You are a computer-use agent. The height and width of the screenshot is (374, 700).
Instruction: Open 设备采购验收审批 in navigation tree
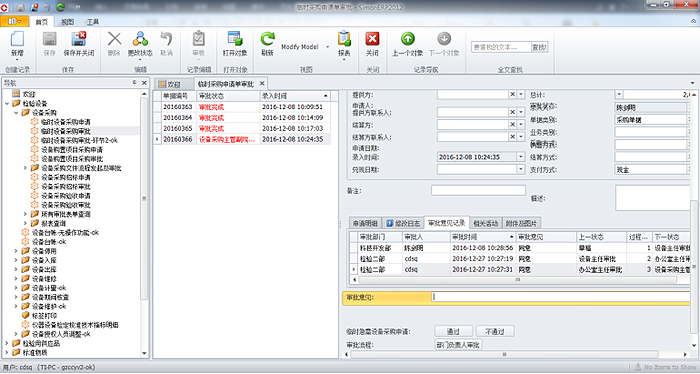coord(66,205)
